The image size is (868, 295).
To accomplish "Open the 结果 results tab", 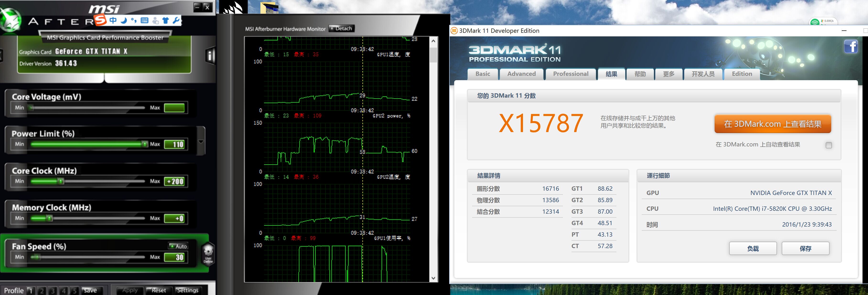I will 611,74.
